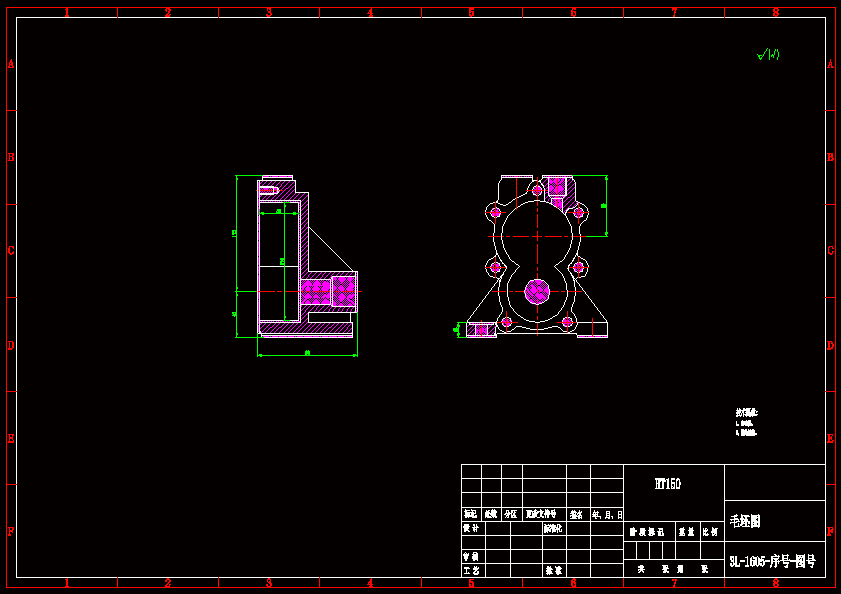Click the 工艺 row label

tap(471, 570)
